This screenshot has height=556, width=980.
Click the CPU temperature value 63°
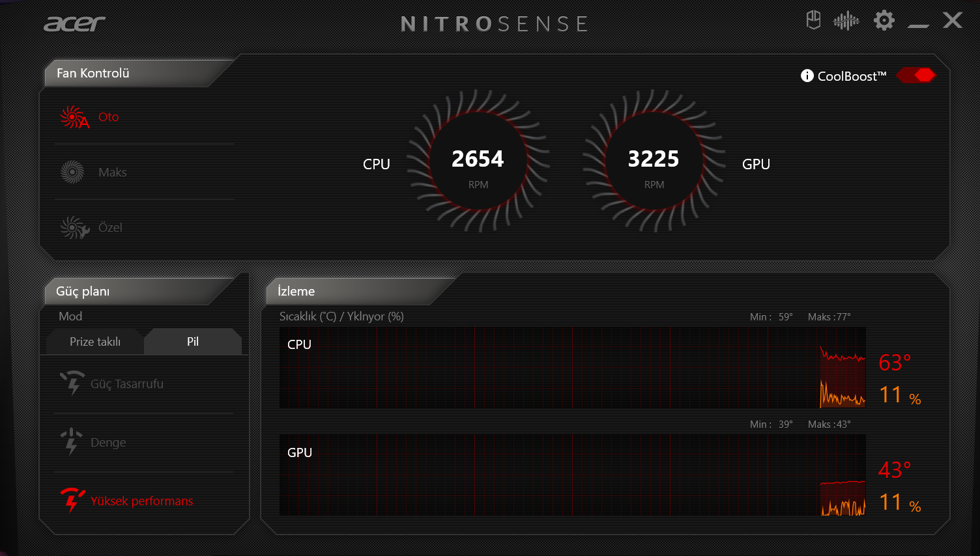(x=895, y=363)
